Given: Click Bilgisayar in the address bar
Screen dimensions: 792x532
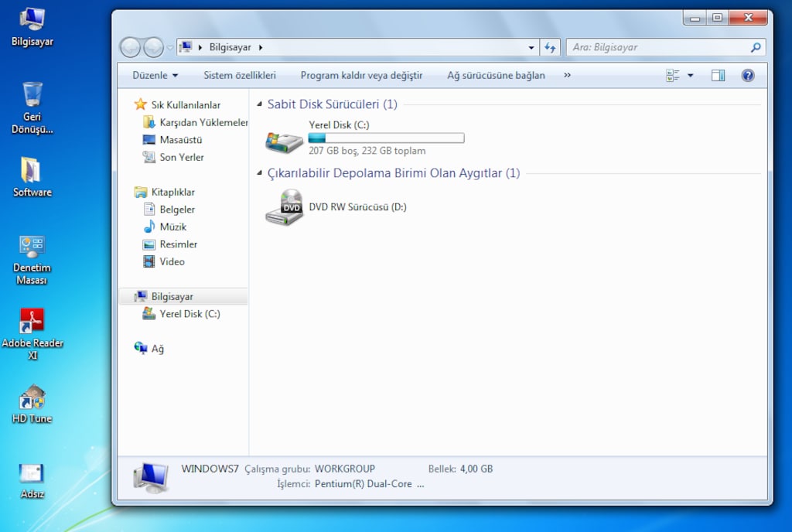Looking at the screenshot, I should [230, 47].
